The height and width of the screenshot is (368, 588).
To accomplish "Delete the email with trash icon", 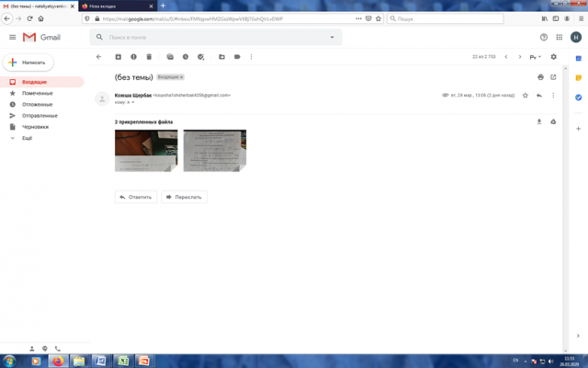I will (149, 57).
